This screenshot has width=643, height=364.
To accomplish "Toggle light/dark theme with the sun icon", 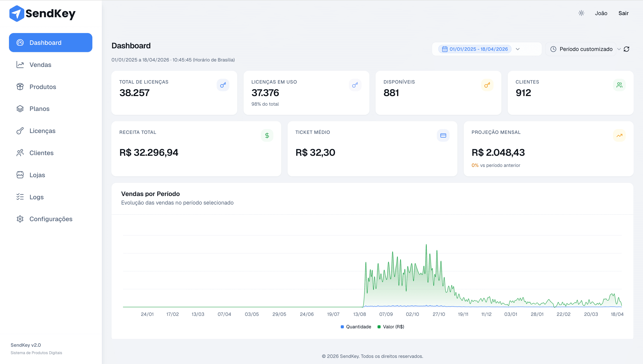I will tap(581, 13).
